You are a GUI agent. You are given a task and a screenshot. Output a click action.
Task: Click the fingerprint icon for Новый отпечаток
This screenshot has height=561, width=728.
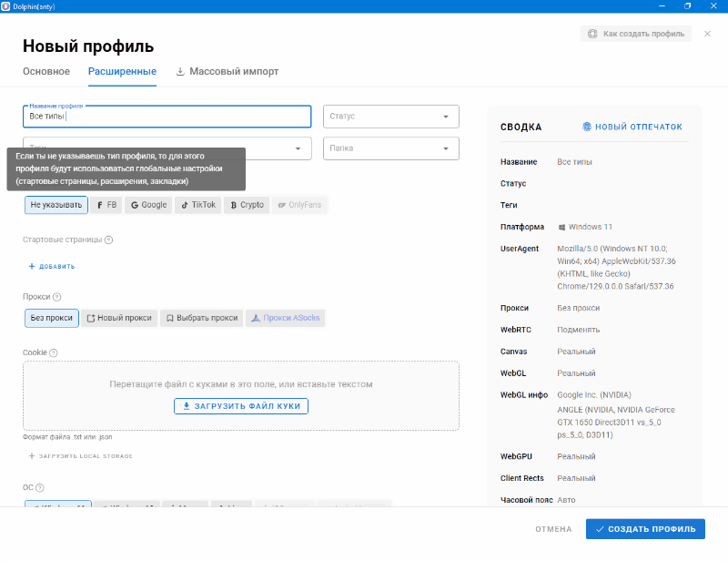587,127
